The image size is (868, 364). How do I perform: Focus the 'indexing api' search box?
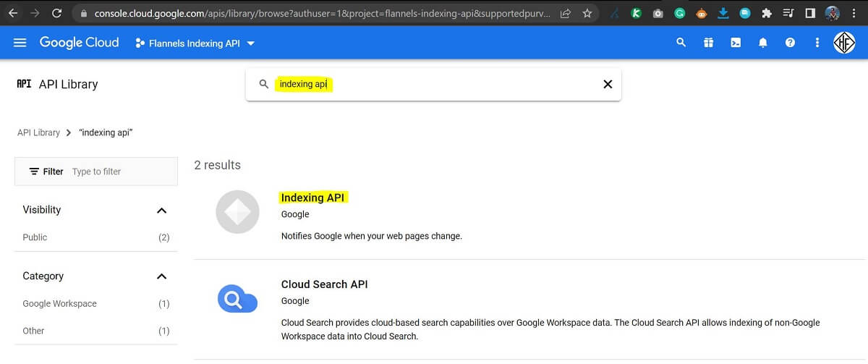click(x=434, y=84)
